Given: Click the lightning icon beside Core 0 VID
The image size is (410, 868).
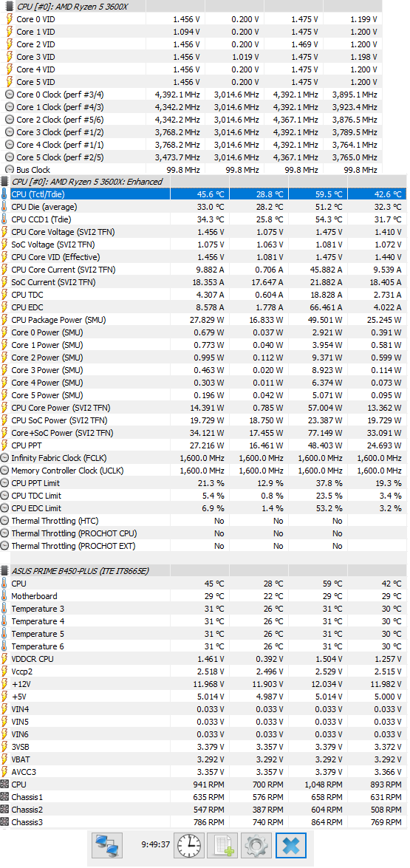Looking at the screenshot, I should [x=10, y=18].
